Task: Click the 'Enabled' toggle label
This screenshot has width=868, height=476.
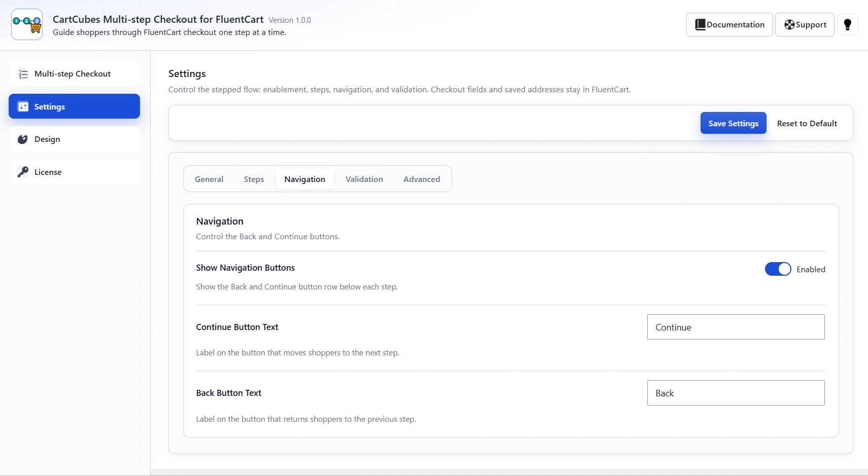Action: coord(811,269)
